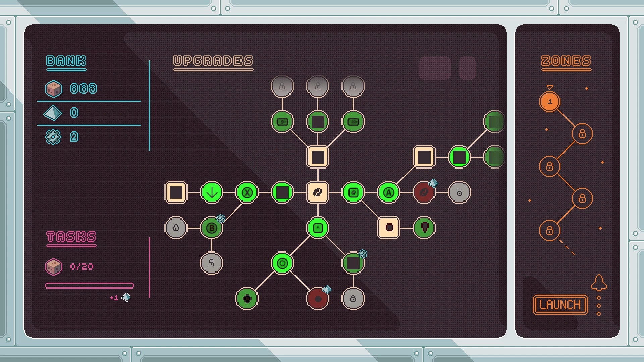This screenshot has width=644, height=362.
Task: Click the second locked zone in the path
Action: point(550,166)
